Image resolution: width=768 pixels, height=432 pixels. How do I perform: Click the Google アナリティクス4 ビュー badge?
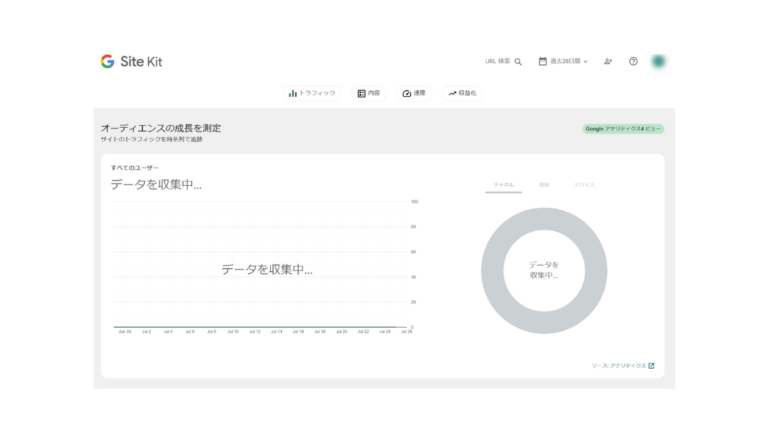click(623, 129)
